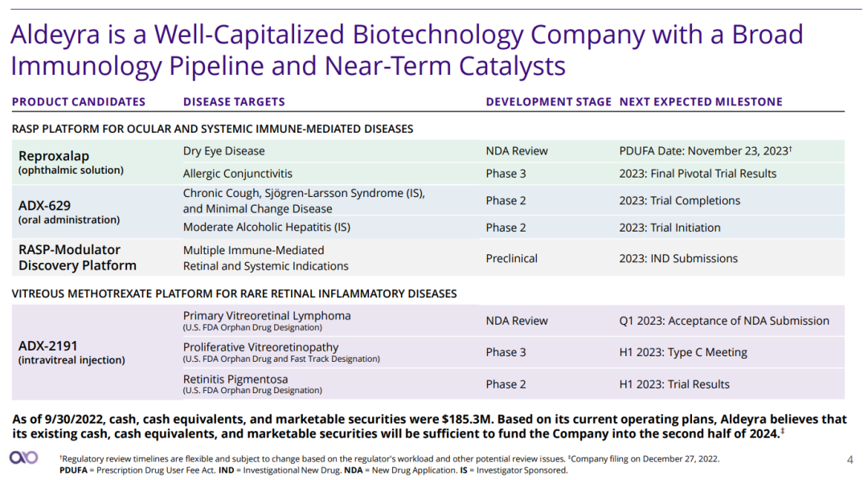Click the 2023: IND Submissions milestone
Viewport: 868px width, 480px height.
678,258
